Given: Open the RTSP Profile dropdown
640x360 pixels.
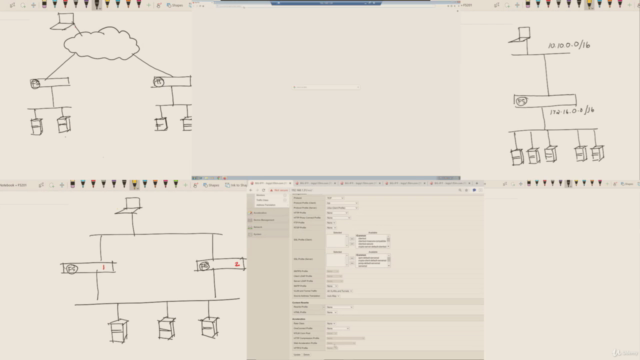Looking at the screenshot, I should point(331,227).
